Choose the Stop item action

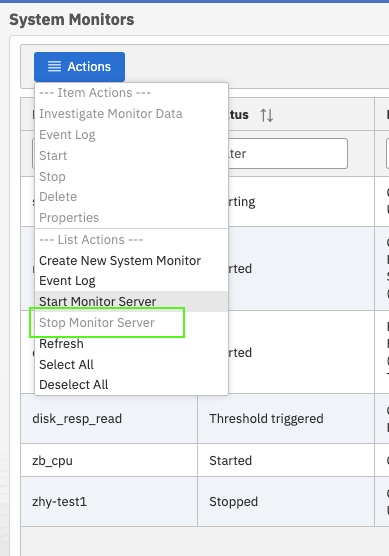52,177
